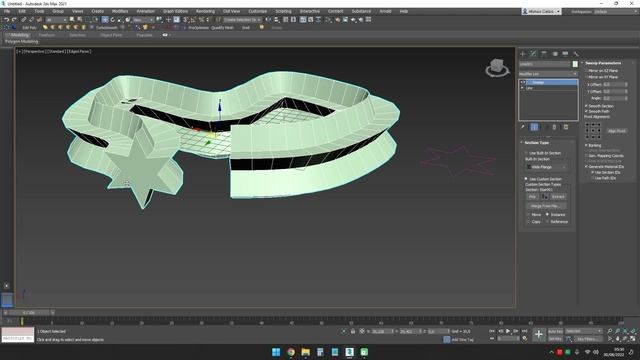This screenshot has width=640, height=360.
Task: Open File Explorer from the taskbar
Action: tap(306, 352)
